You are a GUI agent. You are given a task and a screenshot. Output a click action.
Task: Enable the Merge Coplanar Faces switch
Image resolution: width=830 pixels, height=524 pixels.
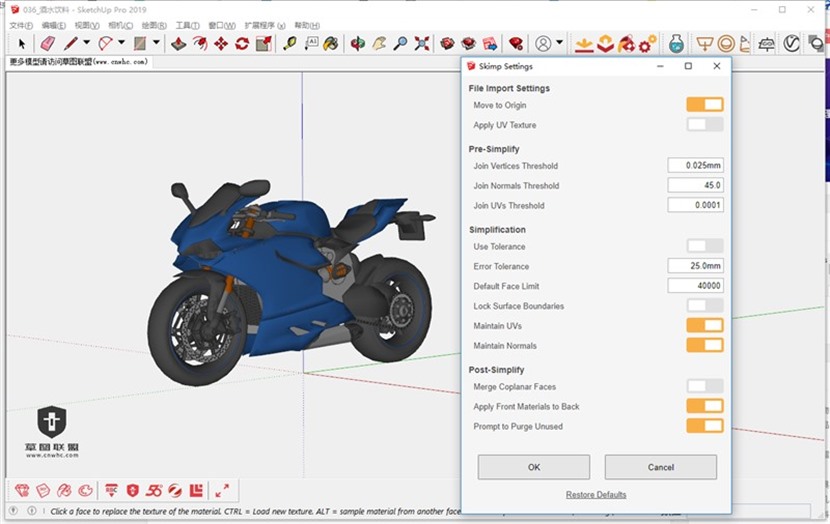tap(705, 386)
